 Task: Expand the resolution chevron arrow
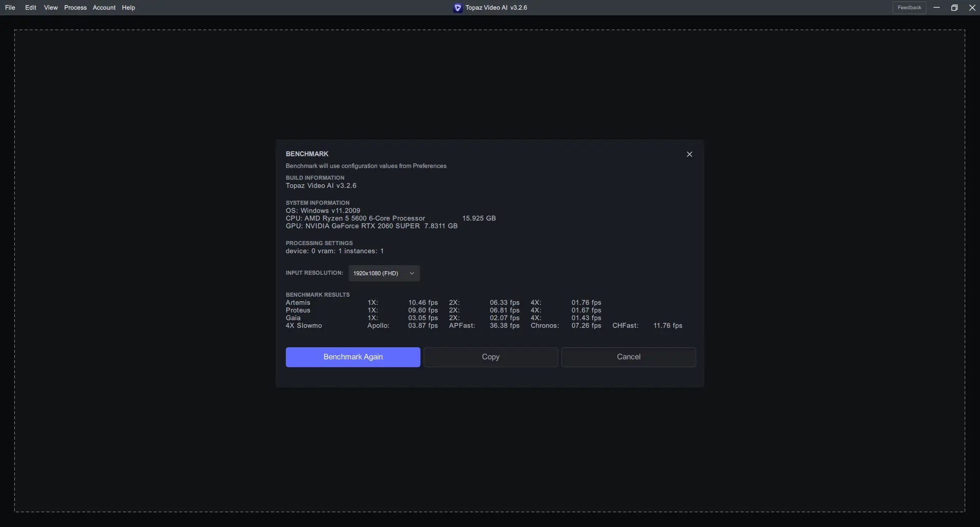tap(411, 273)
